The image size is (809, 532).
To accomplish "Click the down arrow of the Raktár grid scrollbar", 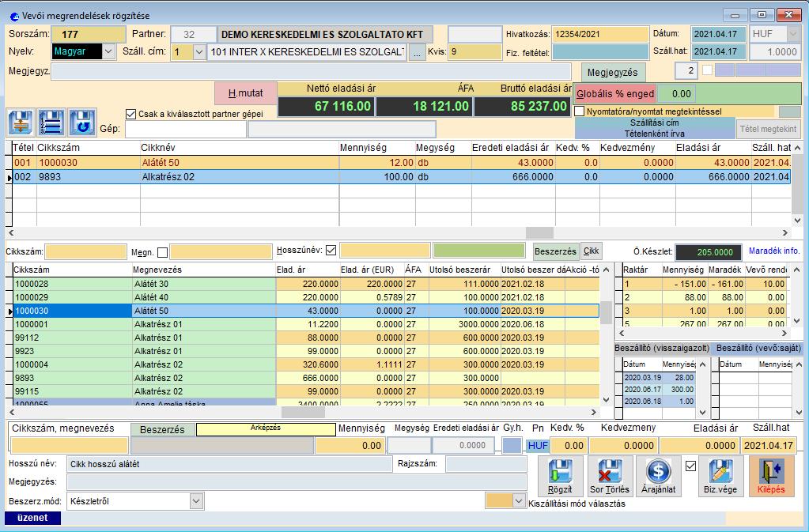I will [796, 321].
